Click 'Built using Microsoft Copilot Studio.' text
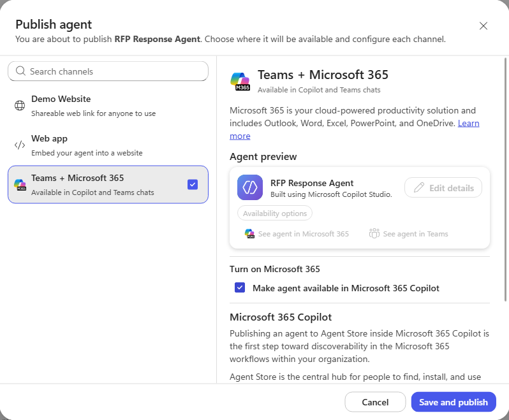This screenshot has width=509, height=420. [x=332, y=194]
